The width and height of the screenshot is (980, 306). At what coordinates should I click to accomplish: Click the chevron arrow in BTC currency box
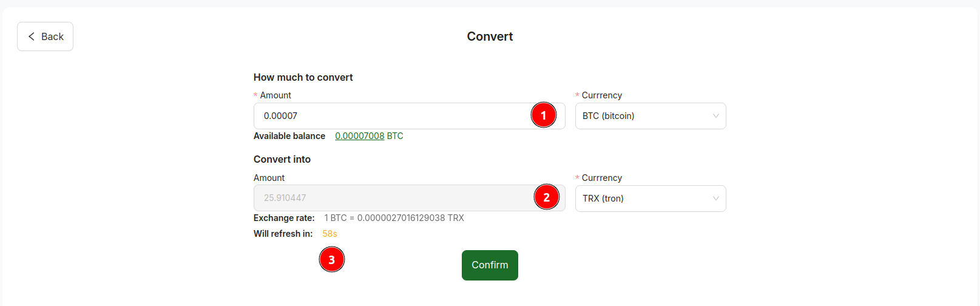pyautogui.click(x=716, y=116)
